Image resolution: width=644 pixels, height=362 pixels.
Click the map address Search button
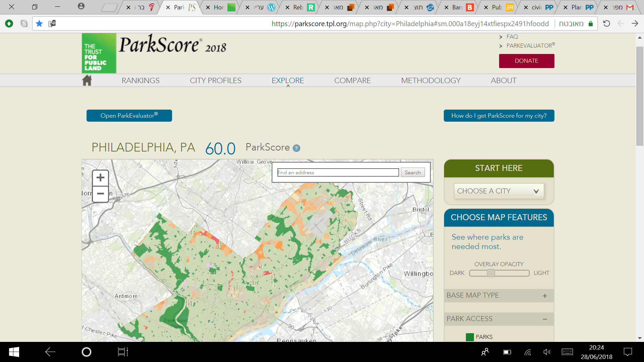413,172
